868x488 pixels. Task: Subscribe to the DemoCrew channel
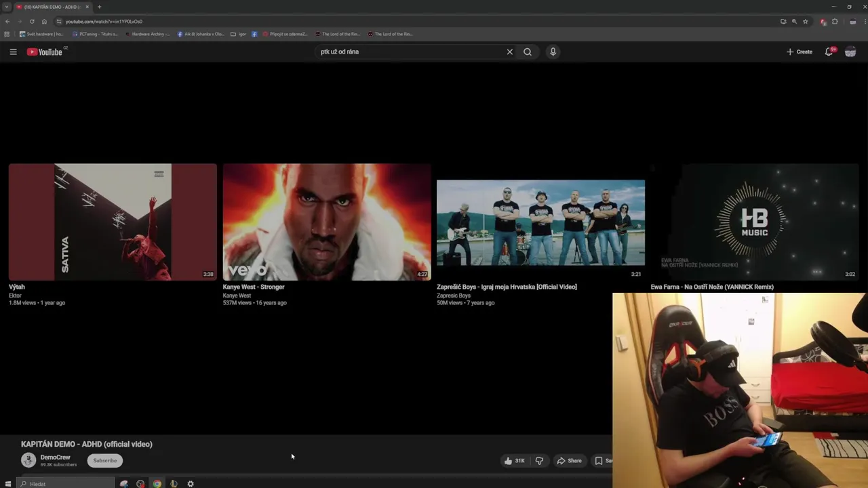coord(105,461)
